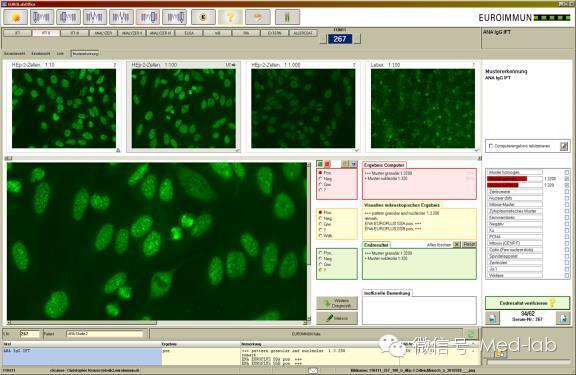Click the yellow question mark help icon
Image resolution: width=576 pixels, height=375 pixels.
230,17
